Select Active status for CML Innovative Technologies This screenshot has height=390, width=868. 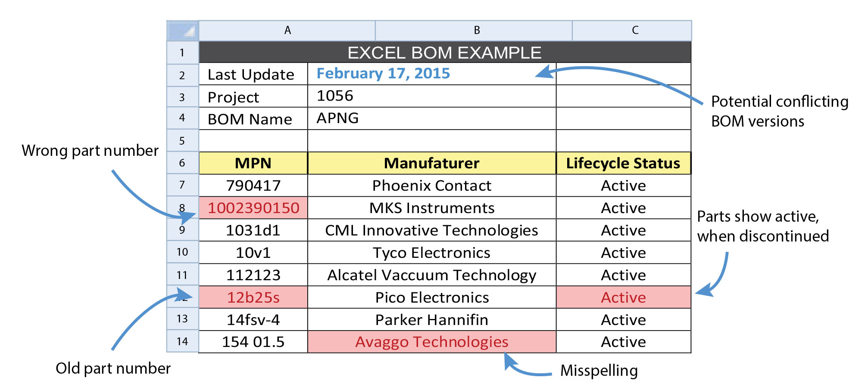[624, 230]
